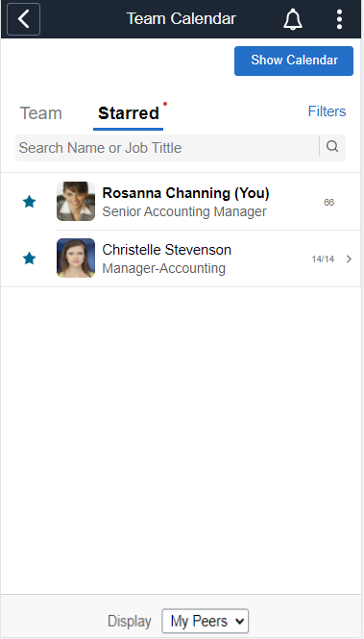Open the Filters link
This screenshot has height=639, width=364.
327,111
